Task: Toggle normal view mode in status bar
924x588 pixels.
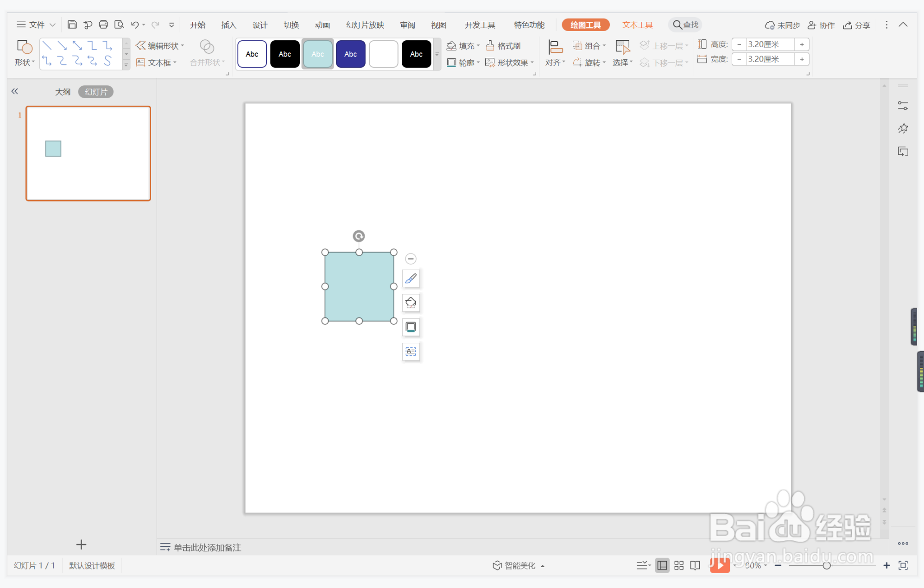Action: (662, 565)
